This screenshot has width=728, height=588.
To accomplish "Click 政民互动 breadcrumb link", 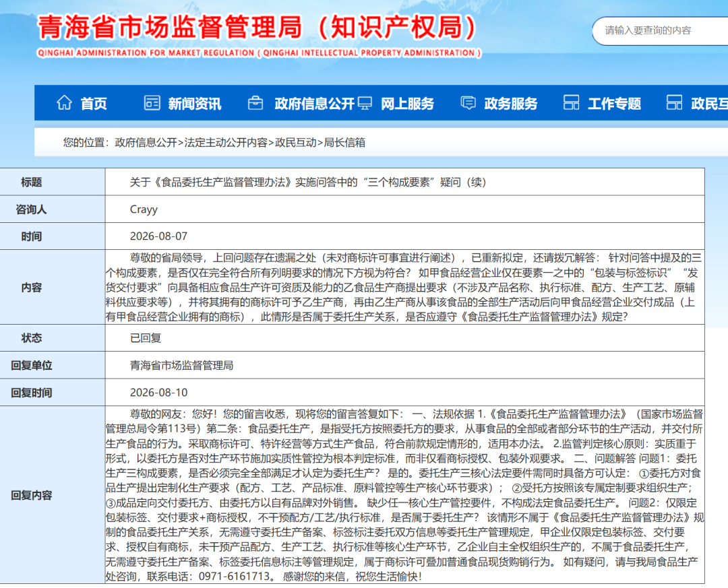I will click(296, 143).
